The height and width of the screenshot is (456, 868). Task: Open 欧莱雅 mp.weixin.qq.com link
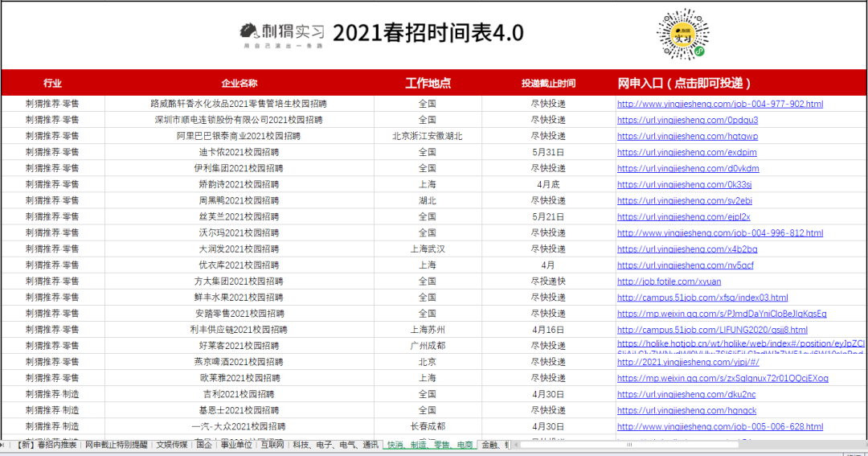click(x=723, y=378)
